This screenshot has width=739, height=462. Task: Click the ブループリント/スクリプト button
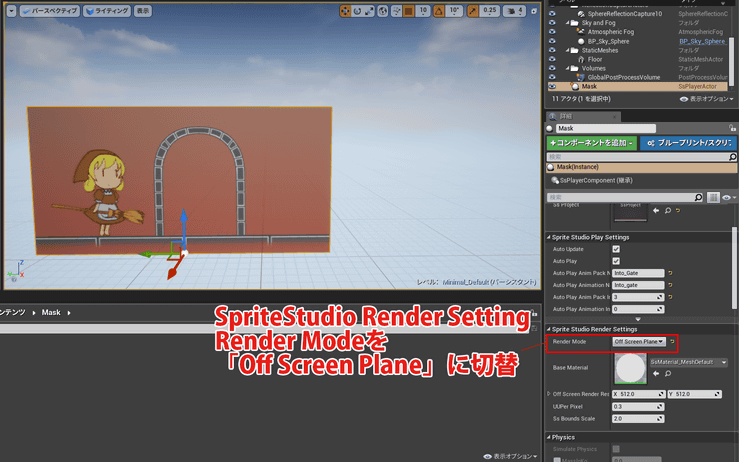point(689,143)
